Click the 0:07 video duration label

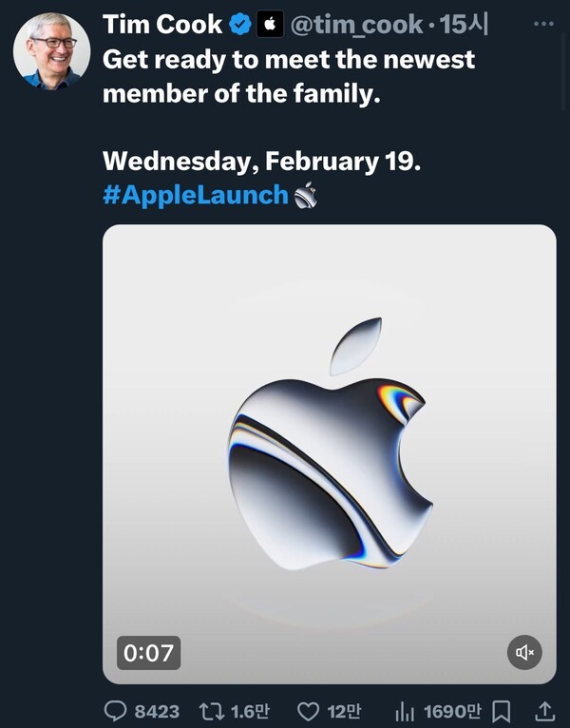point(148,652)
